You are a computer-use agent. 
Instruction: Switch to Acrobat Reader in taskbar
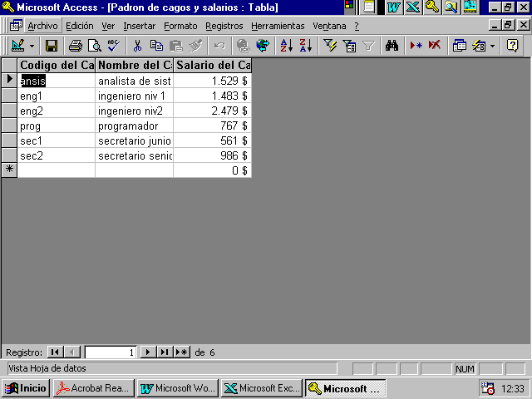click(94, 388)
